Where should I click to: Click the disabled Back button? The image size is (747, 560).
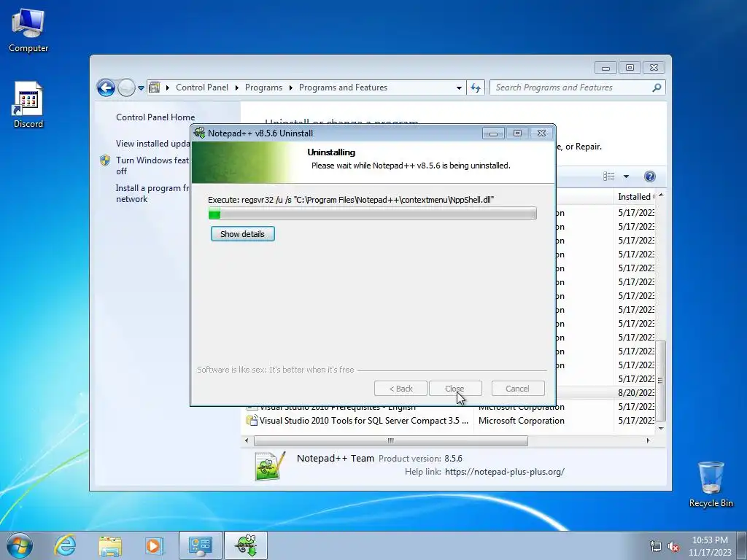(x=400, y=389)
